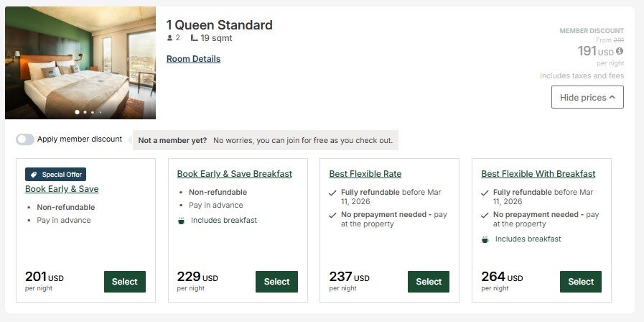Click the Special Offer tag badge
Image resolution: width=644 pixels, height=322 pixels.
tap(56, 174)
